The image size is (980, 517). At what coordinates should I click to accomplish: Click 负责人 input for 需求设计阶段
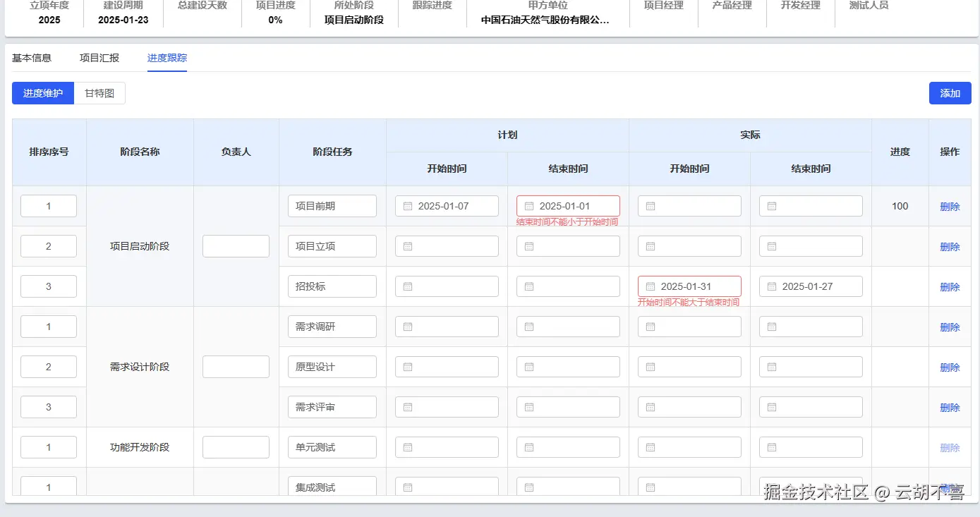coord(236,367)
